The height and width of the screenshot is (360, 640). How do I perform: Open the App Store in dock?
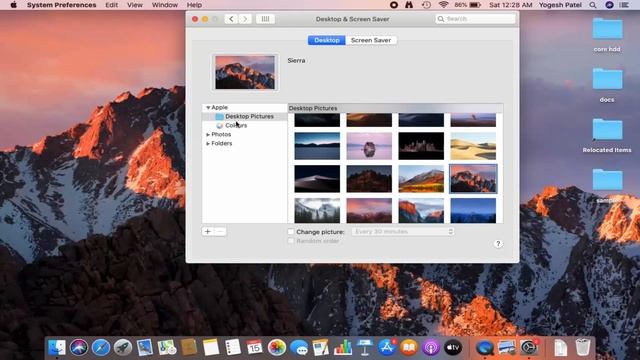[x=387, y=347]
